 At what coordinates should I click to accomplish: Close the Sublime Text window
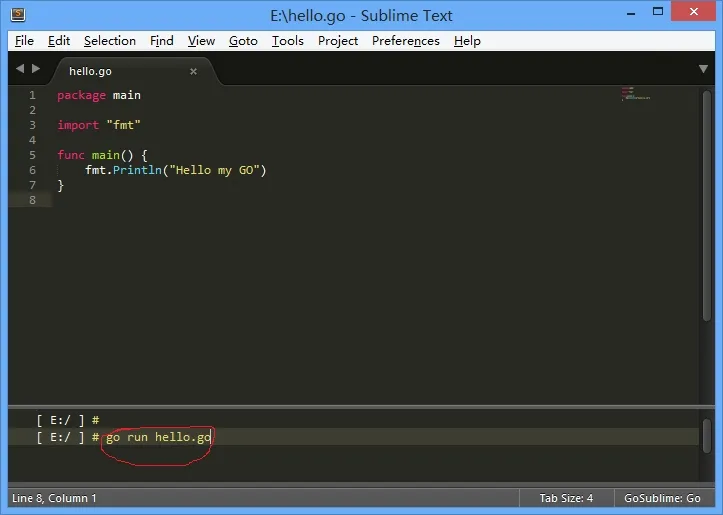[693, 12]
